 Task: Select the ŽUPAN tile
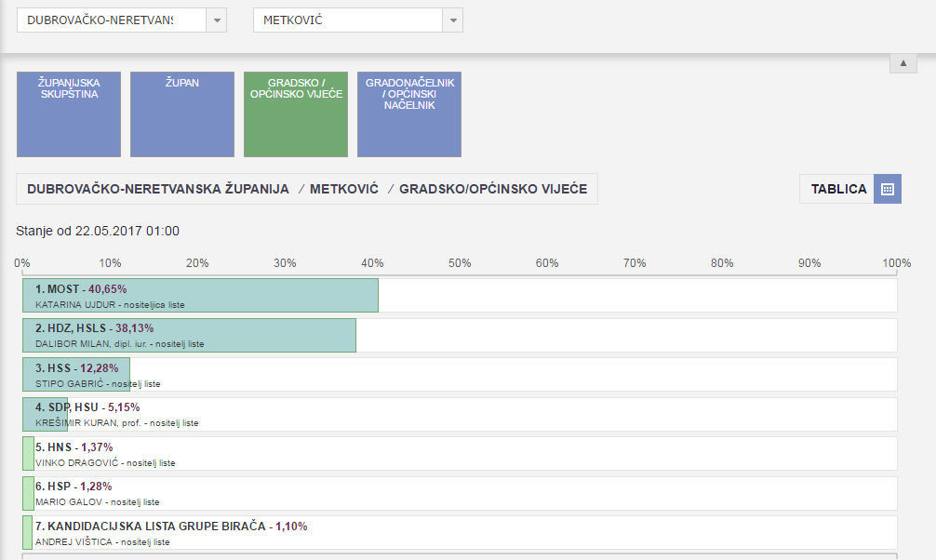(182, 114)
